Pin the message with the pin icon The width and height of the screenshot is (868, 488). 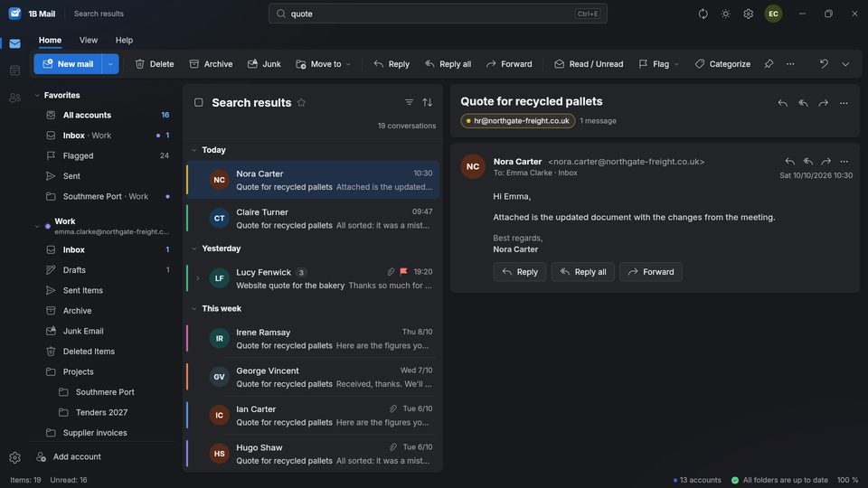(x=769, y=64)
